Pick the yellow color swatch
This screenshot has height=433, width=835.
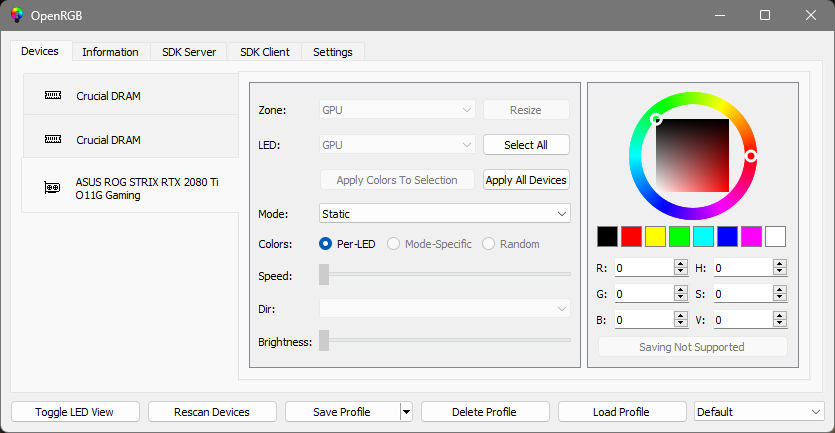tap(655, 236)
